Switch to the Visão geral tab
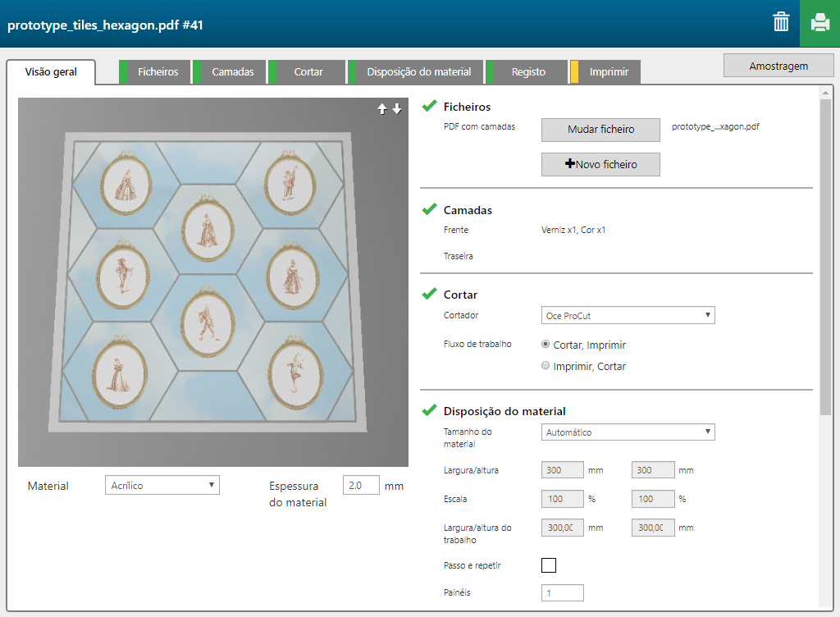The height and width of the screenshot is (617, 840). tap(51, 71)
